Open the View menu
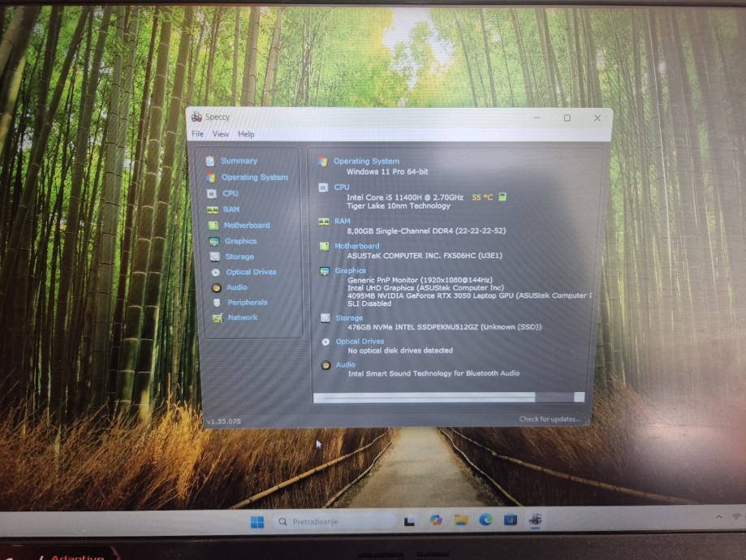 [220, 134]
